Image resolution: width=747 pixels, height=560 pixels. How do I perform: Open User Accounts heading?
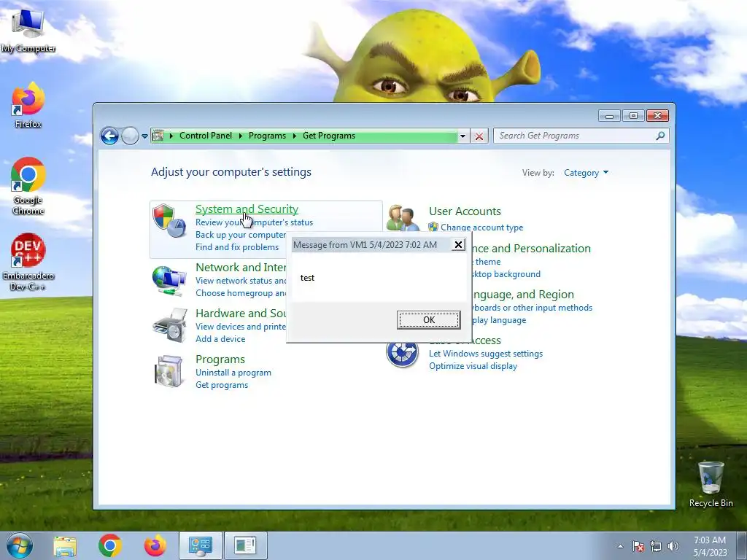point(465,211)
